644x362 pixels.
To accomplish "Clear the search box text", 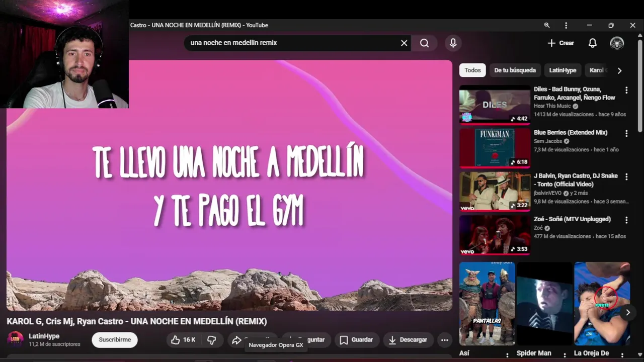I will click(x=404, y=43).
